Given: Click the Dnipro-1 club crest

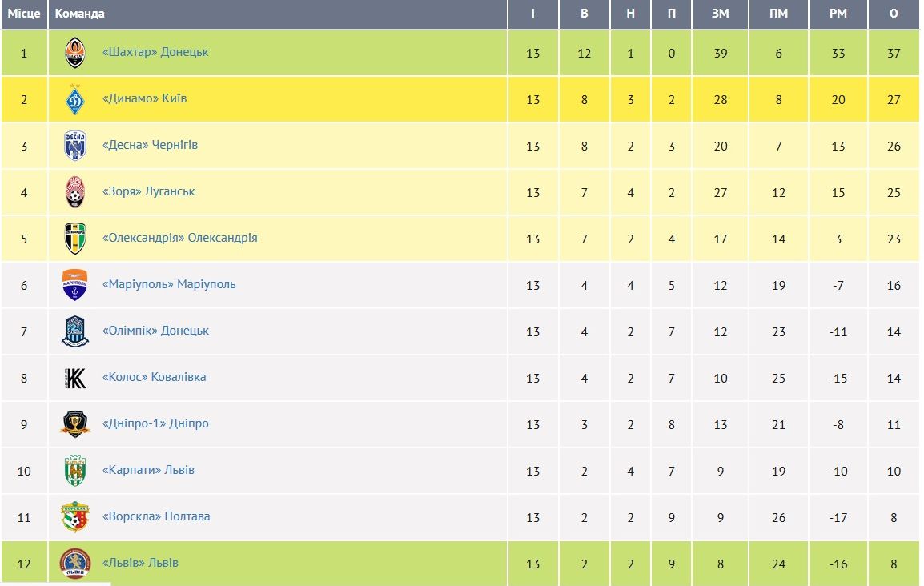Looking at the screenshot, I should pyautogui.click(x=75, y=424).
